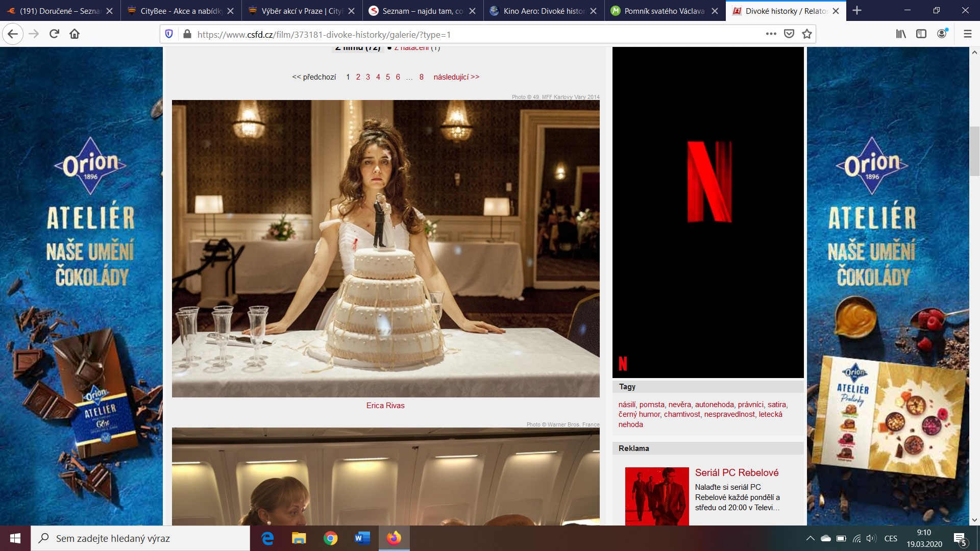Open Firefox account icon
The height and width of the screenshot is (551, 980).
coord(942,34)
